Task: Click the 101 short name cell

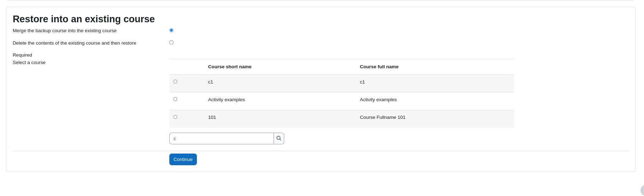Action: (x=212, y=117)
